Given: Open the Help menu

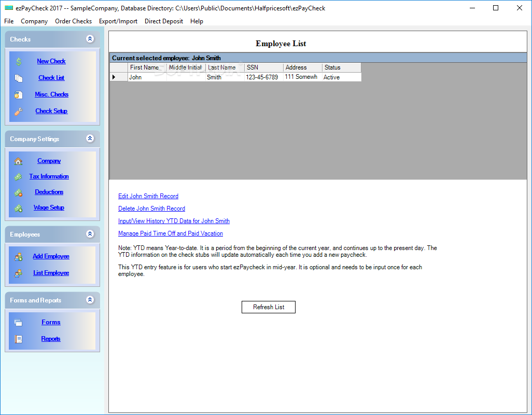Looking at the screenshot, I should [197, 21].
